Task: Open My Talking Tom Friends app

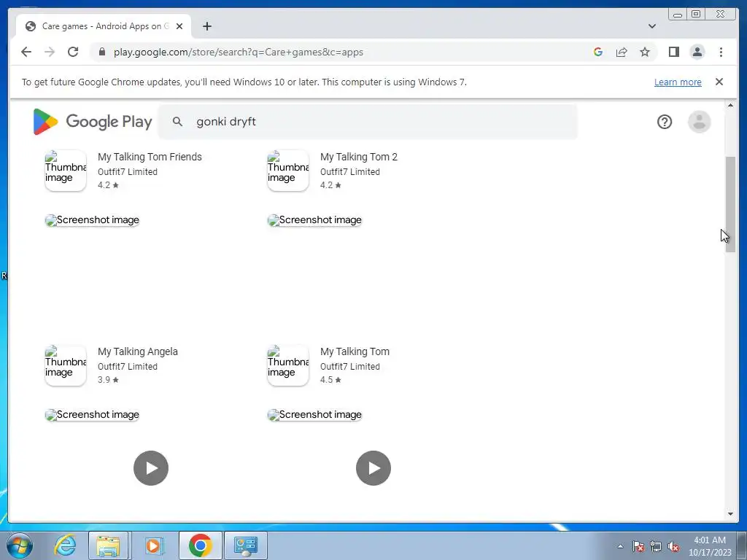Action: 150,157
